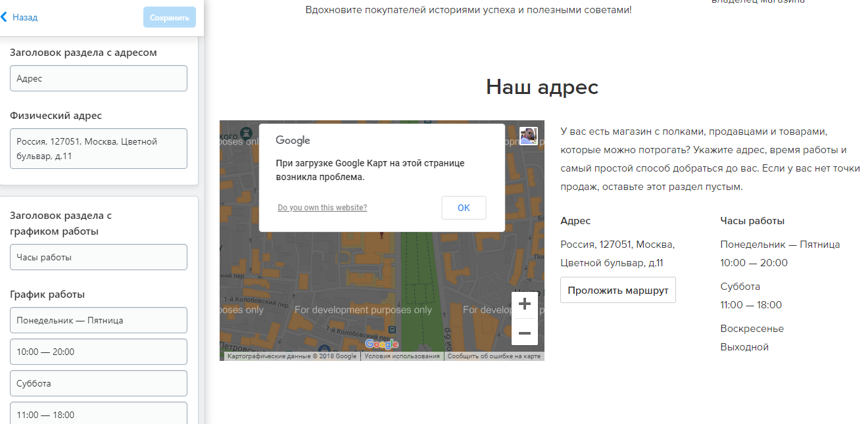This screenshot has width=868, height=424.
Task: Click 'Суббота' text in the preview
Action: tap(740, 287)
